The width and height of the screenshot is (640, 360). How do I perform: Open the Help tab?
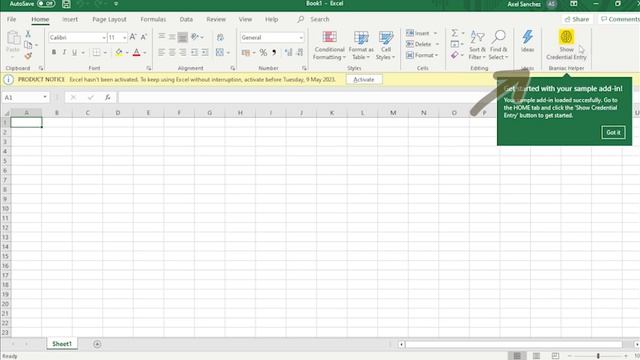click(271, 19)
